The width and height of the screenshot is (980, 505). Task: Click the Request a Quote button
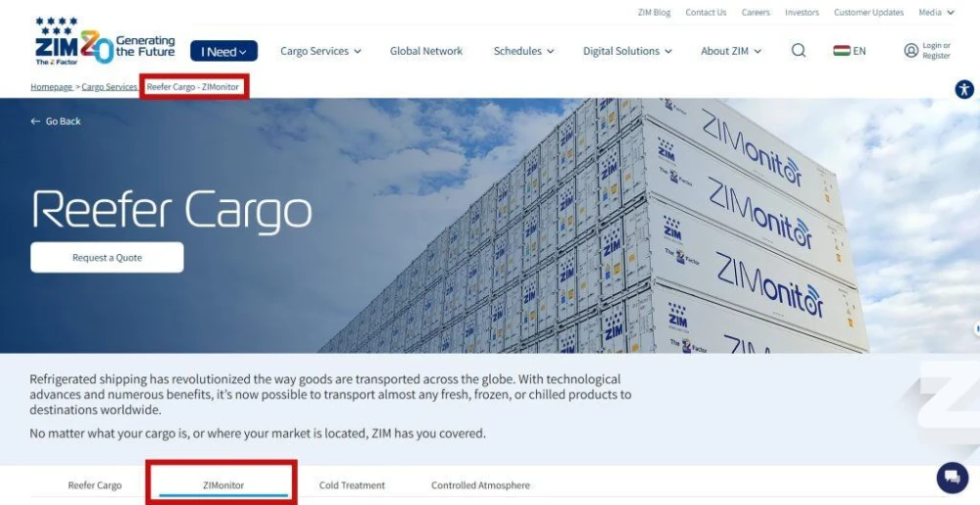click(x=107, y=258)
